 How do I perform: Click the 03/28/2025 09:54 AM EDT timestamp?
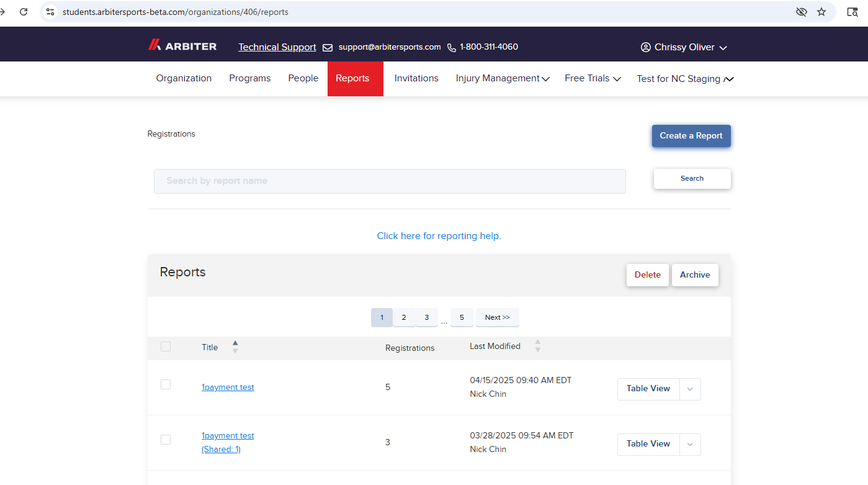click(x=522, y=436)
